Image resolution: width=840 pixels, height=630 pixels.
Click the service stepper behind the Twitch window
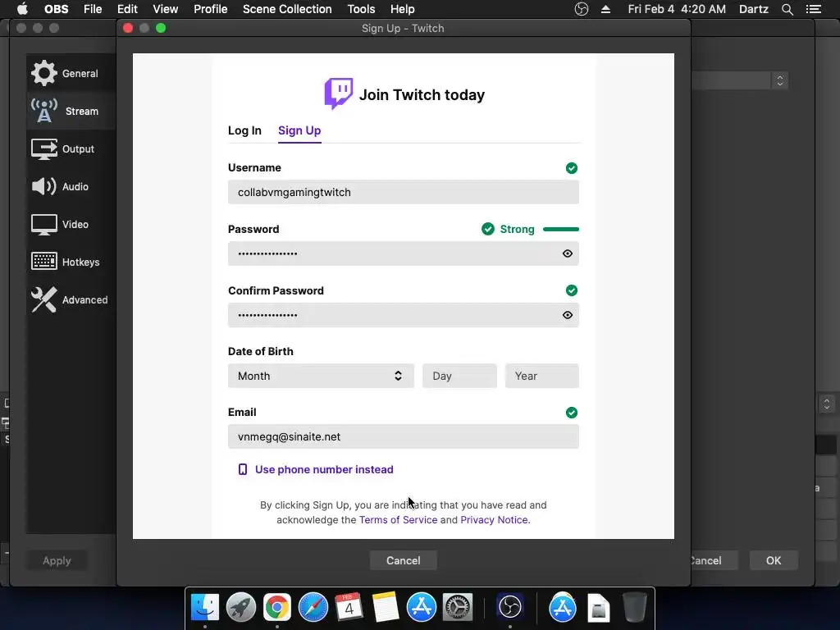click(x=780, y=80)
